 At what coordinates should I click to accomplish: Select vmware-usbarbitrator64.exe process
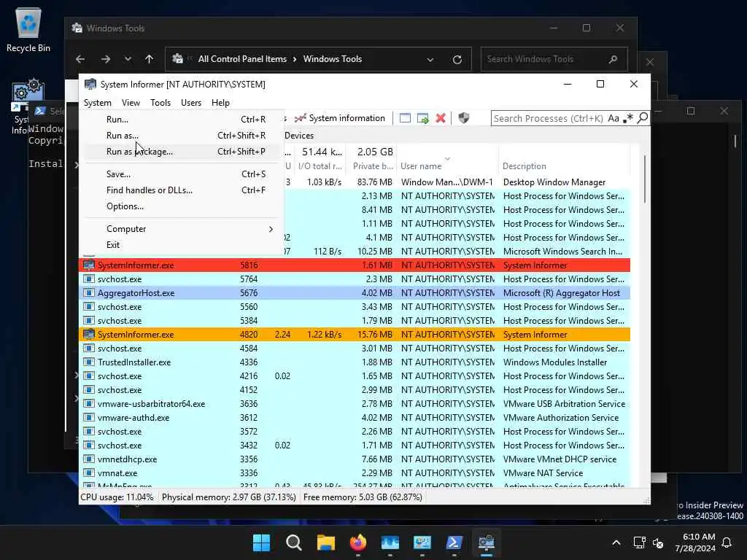[x=355, y=404]
